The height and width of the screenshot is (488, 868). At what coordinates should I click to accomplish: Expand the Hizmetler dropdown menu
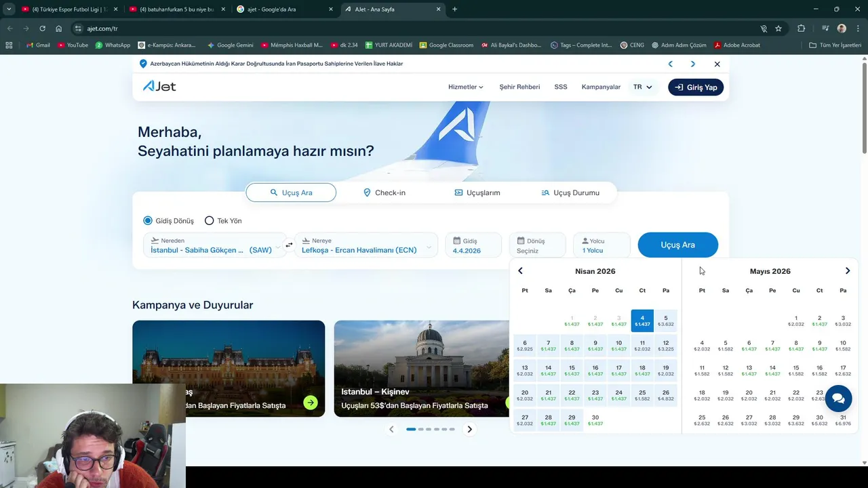pos(466,87)
